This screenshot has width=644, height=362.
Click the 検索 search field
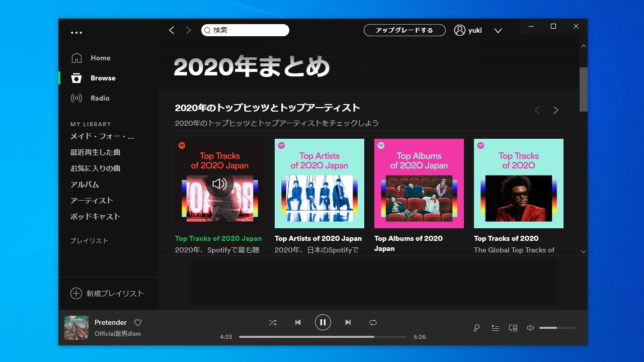pyautogui.click(x=245, y=30)
